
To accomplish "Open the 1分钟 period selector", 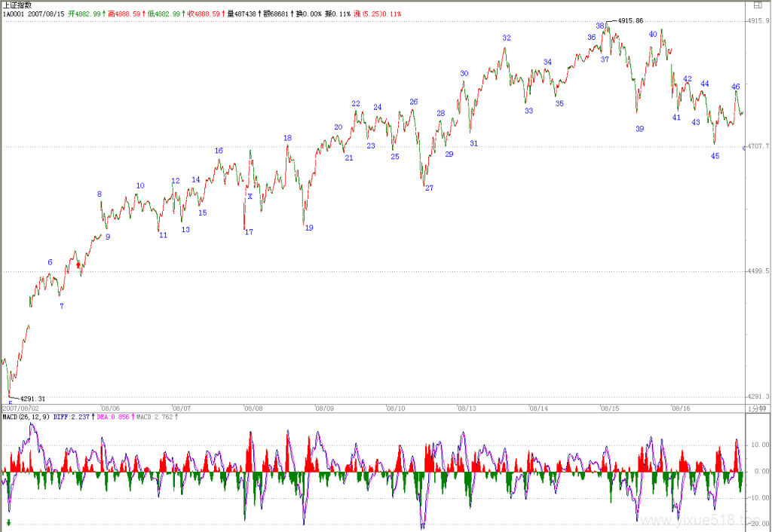I will click(757, 409).
